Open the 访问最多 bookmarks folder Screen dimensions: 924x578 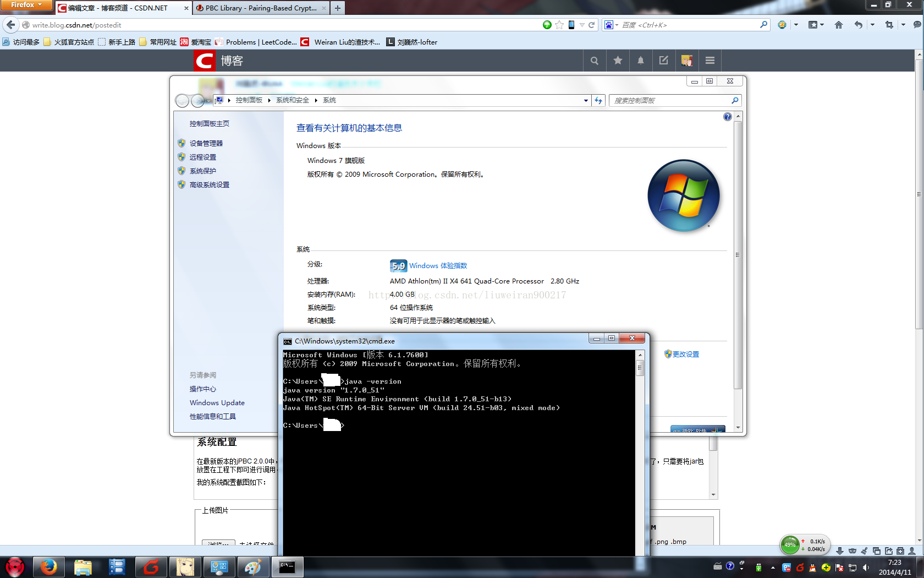click(21, 42)
